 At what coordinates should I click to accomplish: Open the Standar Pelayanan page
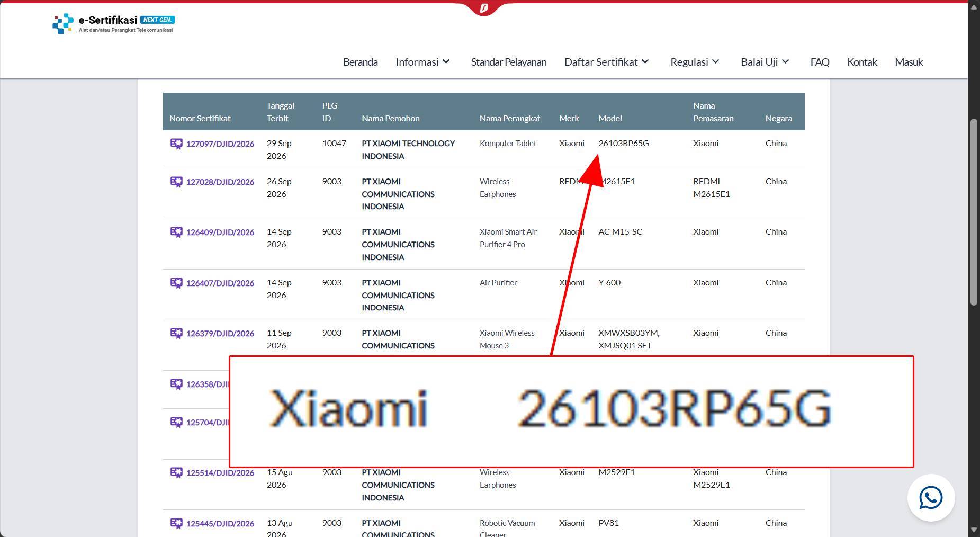[508, 62]
